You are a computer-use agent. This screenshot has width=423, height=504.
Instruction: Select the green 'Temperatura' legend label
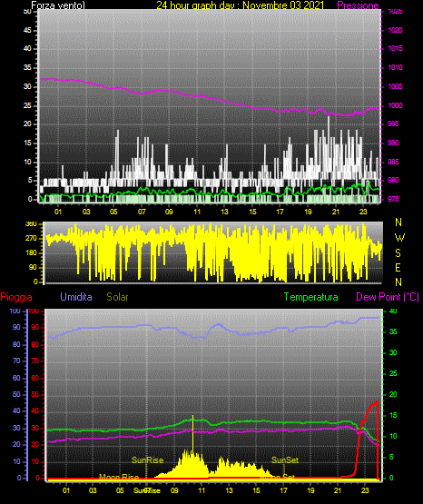pyautogui.click(x=311, y=297)
